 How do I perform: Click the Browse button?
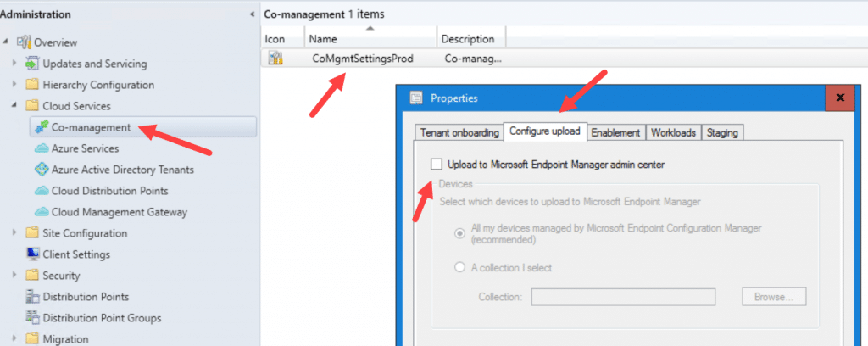point(773,297)
